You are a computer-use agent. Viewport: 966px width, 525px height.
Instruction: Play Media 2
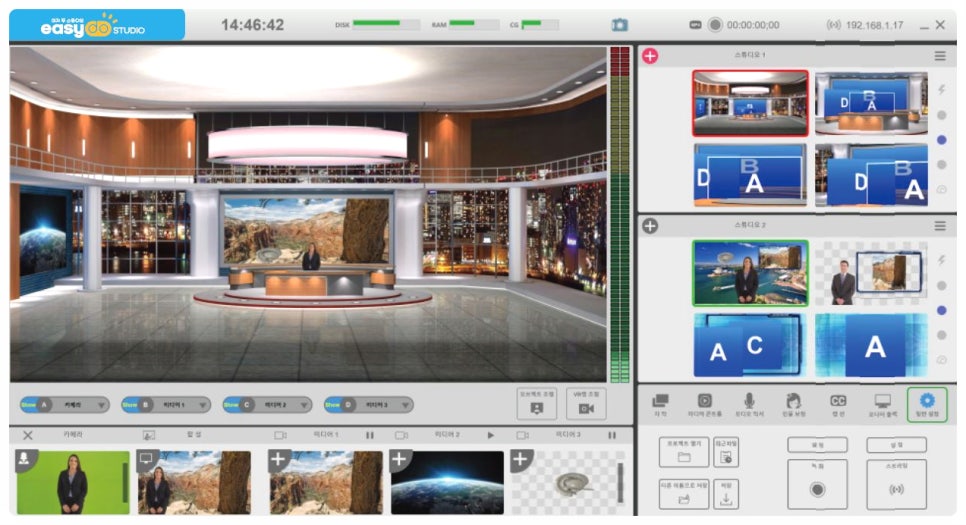click(x=491, y=435)
